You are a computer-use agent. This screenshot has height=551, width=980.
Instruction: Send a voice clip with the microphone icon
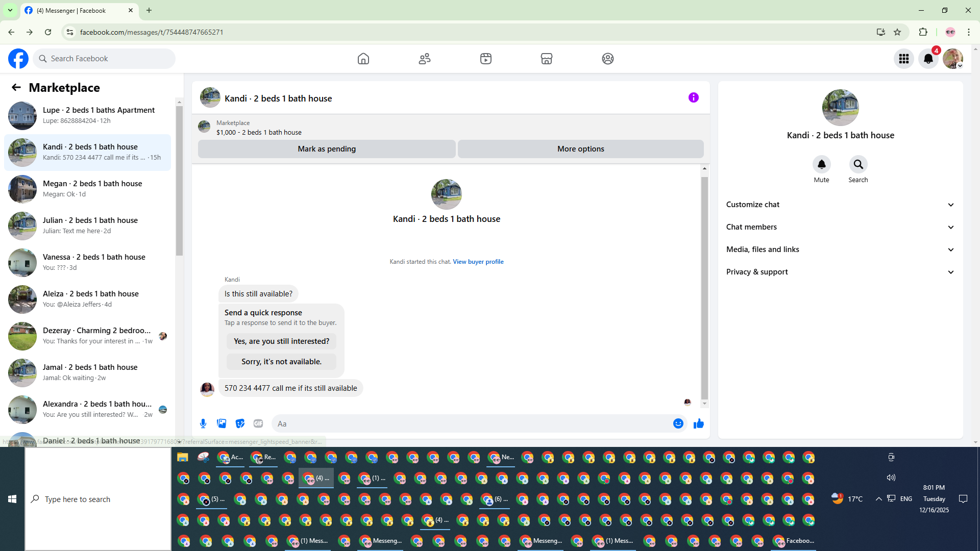tap(203, 423)
